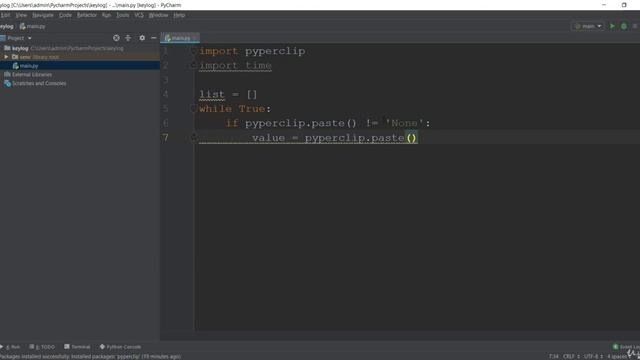The width and height of the screenshot is (640, 360).
Task: Open the VCS menu
Action: tap(139, 15)
